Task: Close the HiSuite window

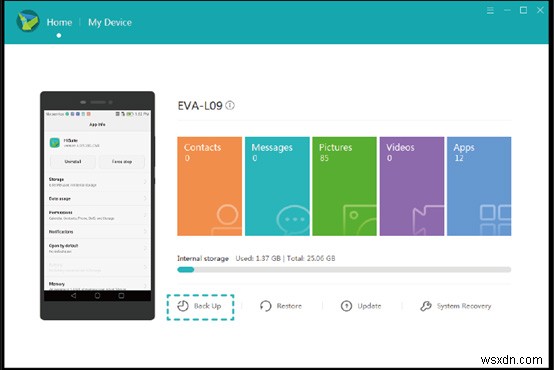Action: tap(540, 10)
